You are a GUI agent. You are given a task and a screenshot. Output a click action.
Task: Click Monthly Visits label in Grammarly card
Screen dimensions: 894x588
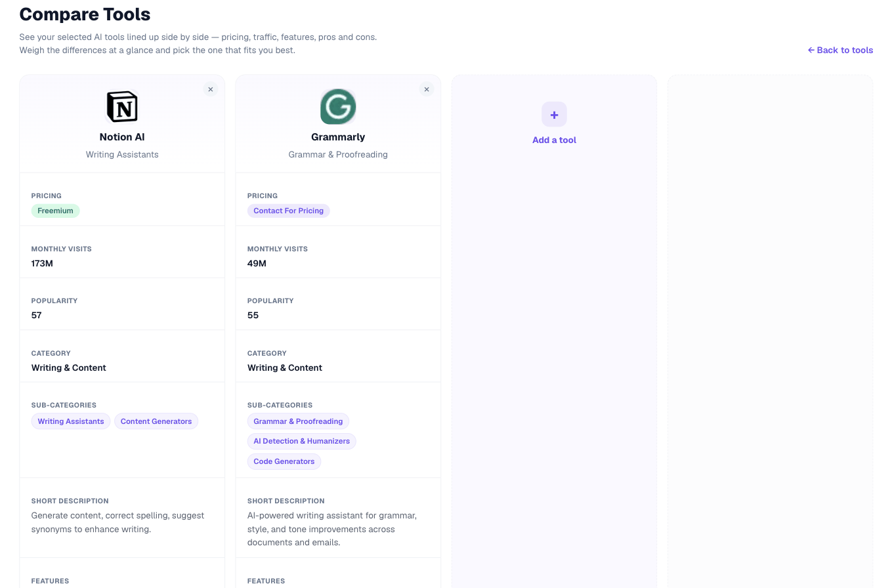278,249
